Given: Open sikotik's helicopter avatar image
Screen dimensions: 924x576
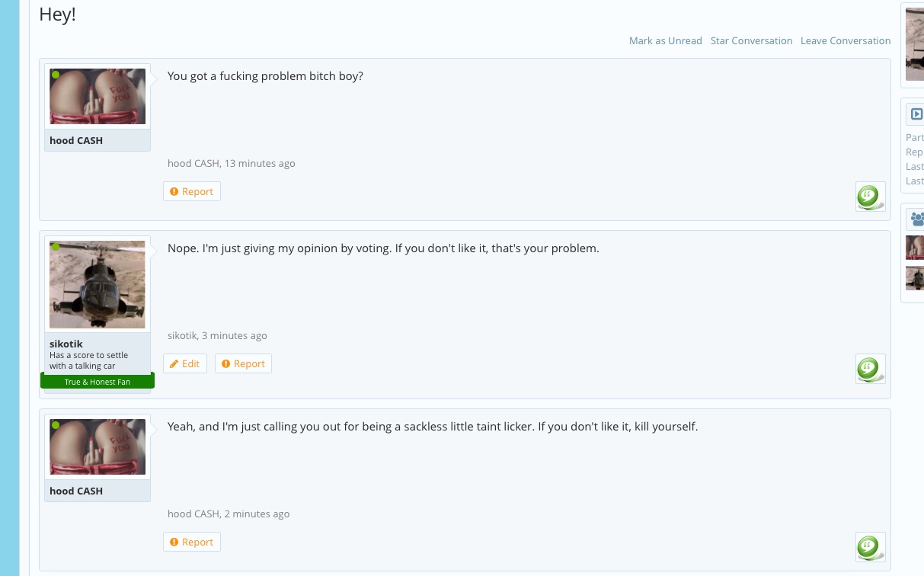Looking at the screenshot, I should pyautogui.click(x=98, y=284).
